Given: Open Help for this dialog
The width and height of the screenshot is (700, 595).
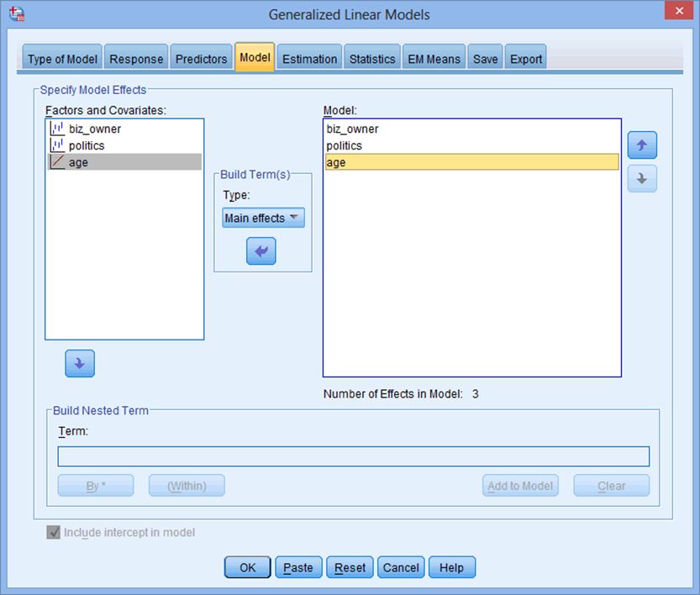Looking at the screenshot, I should click(x=452, y=567).
